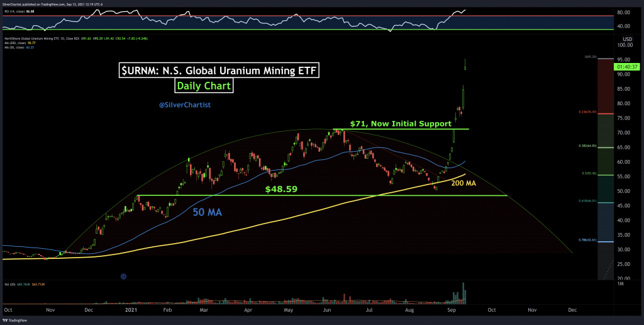Click the 0.786(32.61) Fibonacci level label
This screenshot has width=644, height=325.
point(589,240)
